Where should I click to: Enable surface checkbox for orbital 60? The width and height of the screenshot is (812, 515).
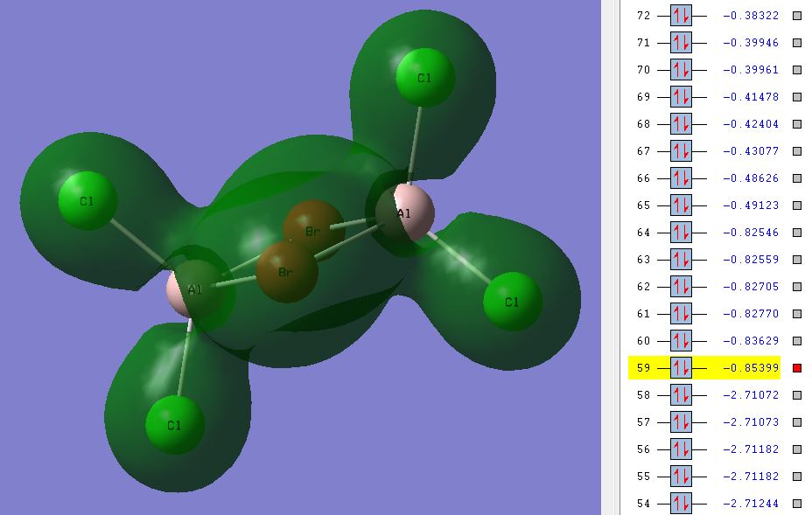(797, 341)
